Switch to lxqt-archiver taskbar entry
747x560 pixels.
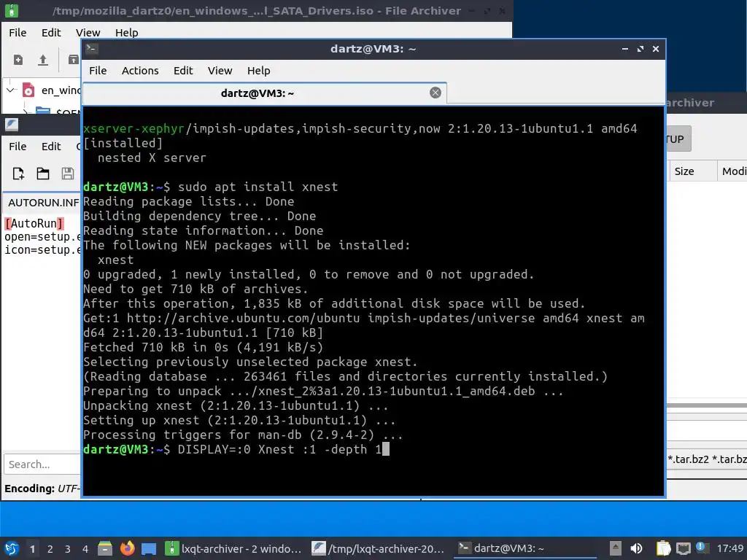point(233,548)
